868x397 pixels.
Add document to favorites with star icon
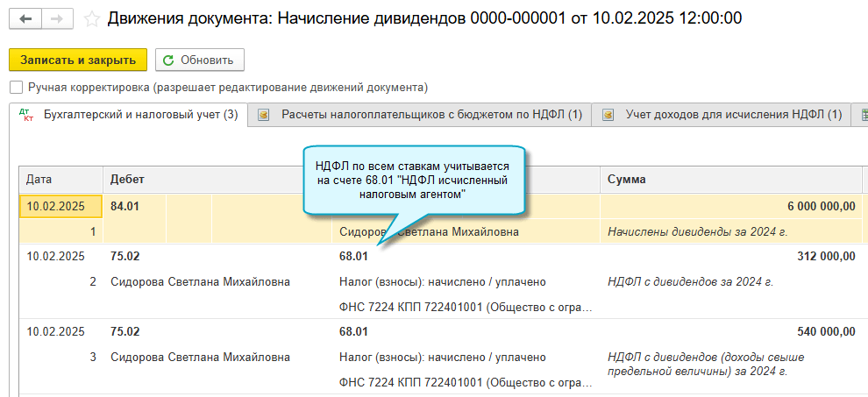tap(91, 18)
